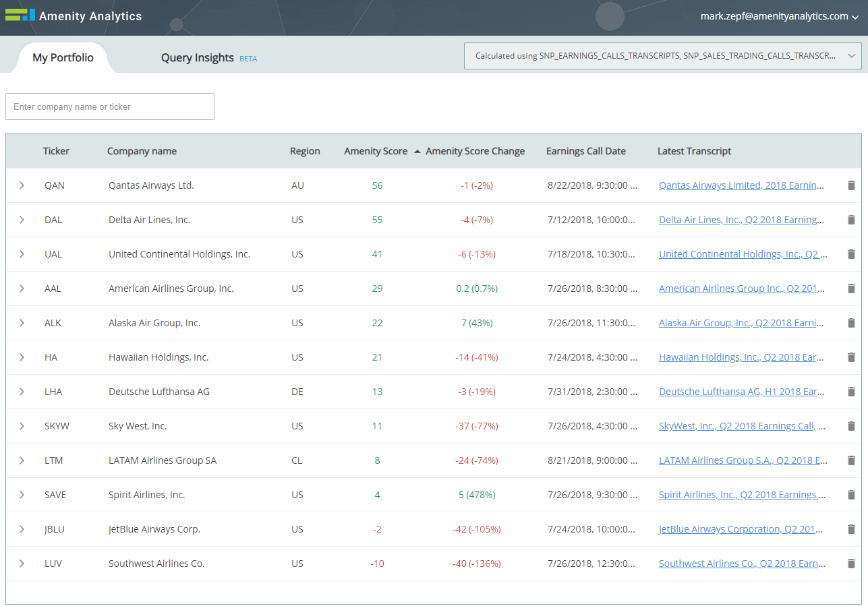Open the mark.zepf user account menu
This screenshot has width=868, height=606.
779,16
